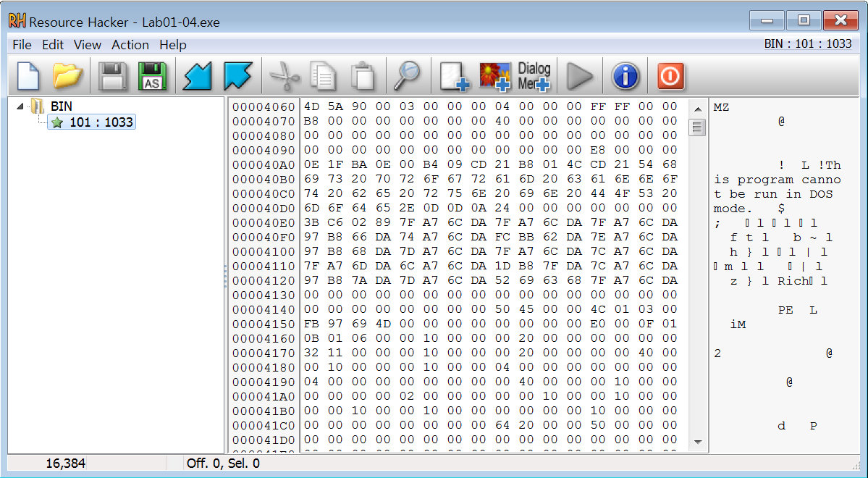Add a new blank resource page icon

[x=455, y=76]
